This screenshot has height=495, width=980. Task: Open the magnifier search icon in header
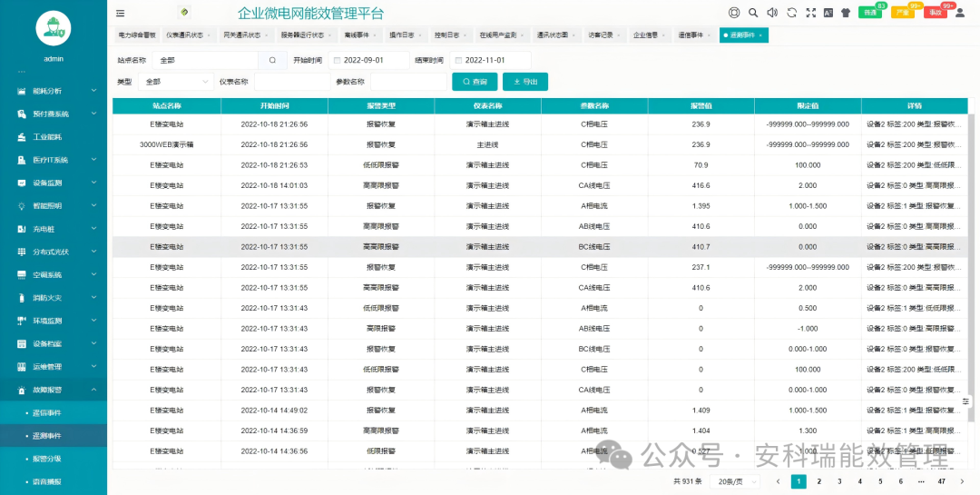753,13
